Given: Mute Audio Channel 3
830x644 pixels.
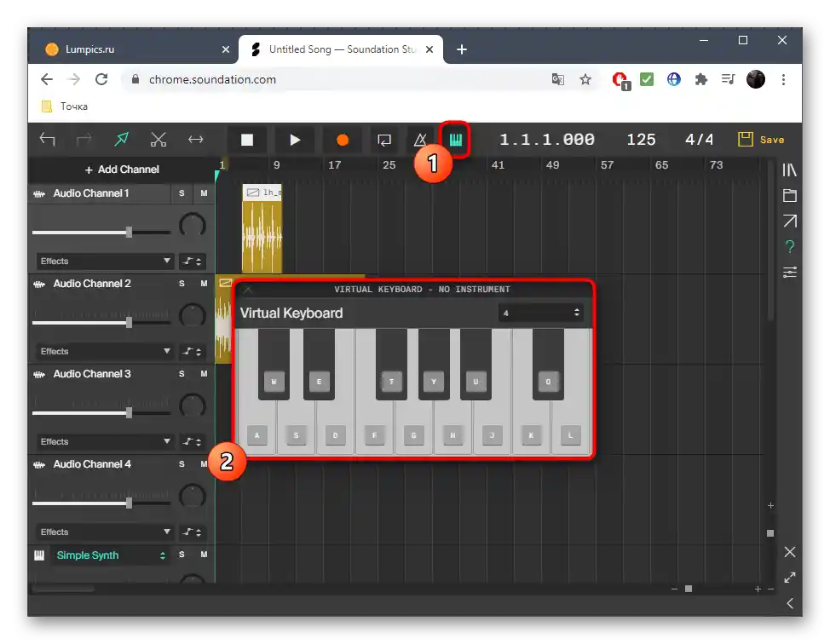Looking at the screenshot, I should tap(204, 374).
